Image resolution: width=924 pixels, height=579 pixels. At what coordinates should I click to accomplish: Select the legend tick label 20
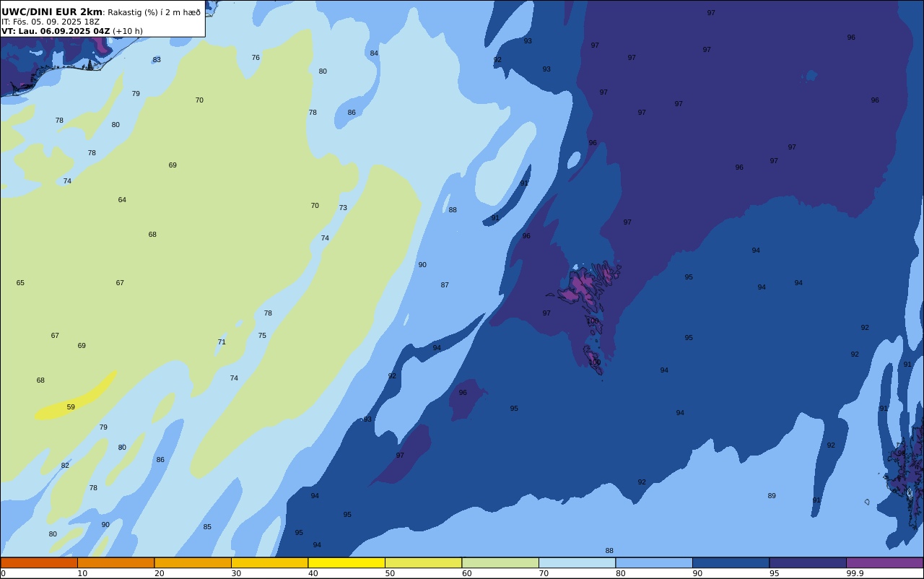pyautogui.click(x=159, y=573)
